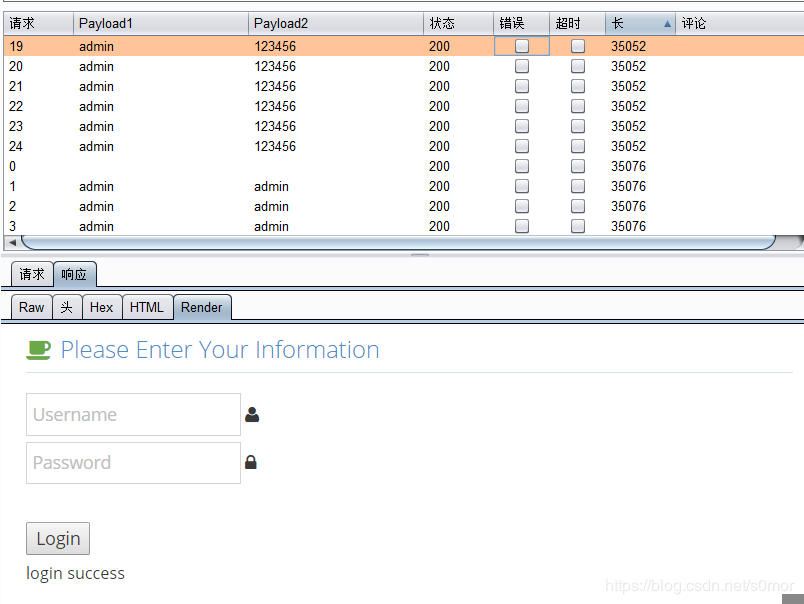Select request row 24 in results table
The height and width of the screenshot is (604, 804).
tap(404, 147)
